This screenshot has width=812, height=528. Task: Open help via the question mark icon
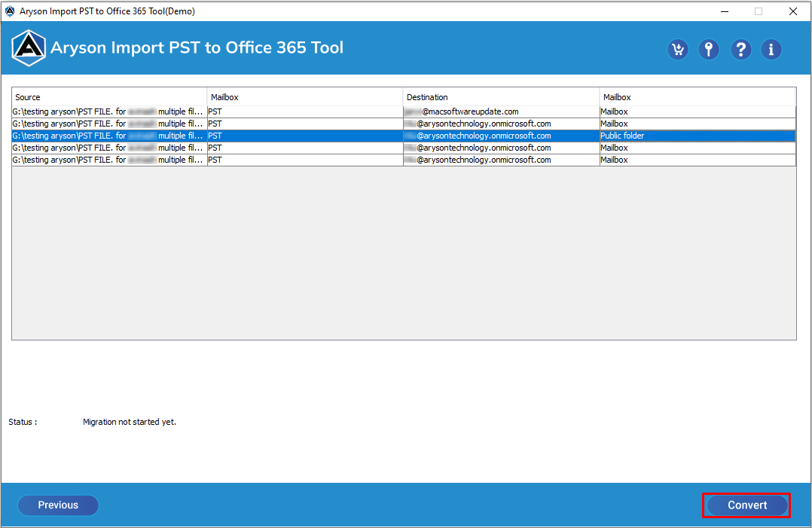741,50
